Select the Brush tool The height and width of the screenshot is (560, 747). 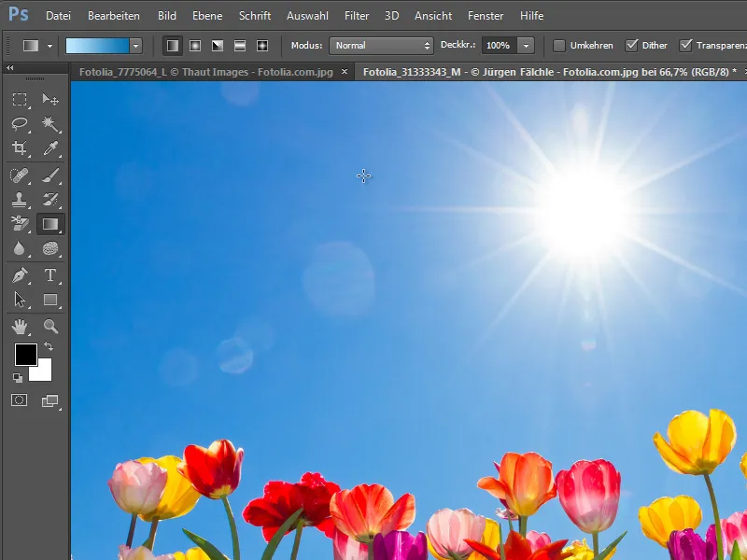tap(50, 175)
